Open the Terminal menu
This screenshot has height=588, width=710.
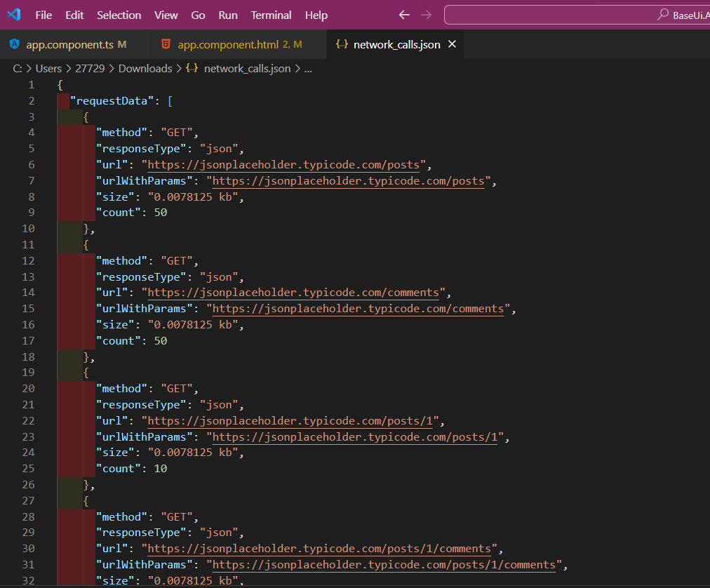[x=270, y=15]
